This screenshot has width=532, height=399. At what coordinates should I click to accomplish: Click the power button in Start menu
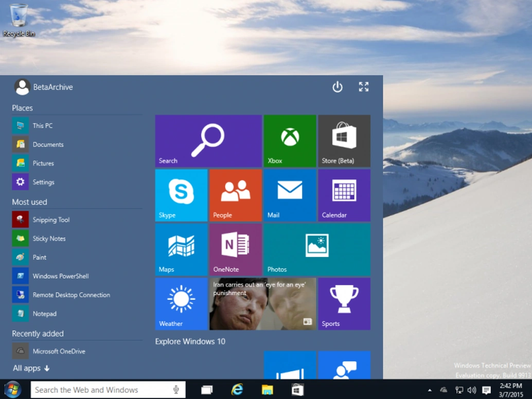(337, 87)
